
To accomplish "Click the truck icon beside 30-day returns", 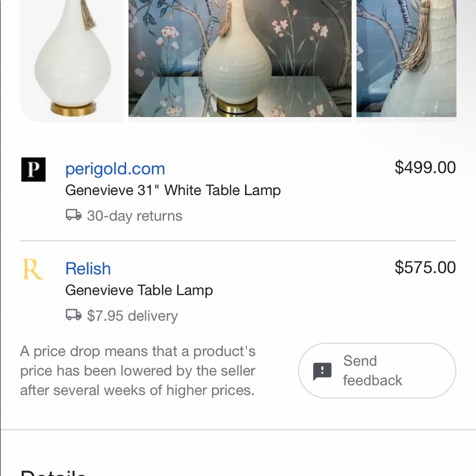I will coord(73,215).
